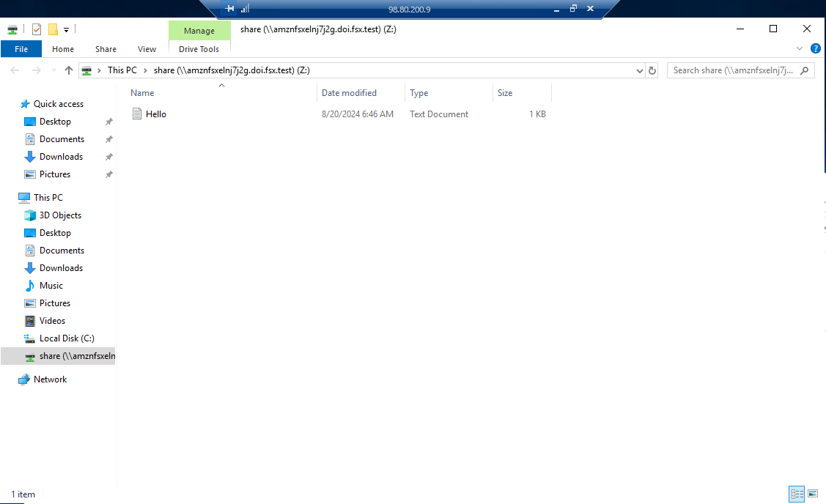
Task: Open Videos folder in navigation pane
Action: (52, 321)
